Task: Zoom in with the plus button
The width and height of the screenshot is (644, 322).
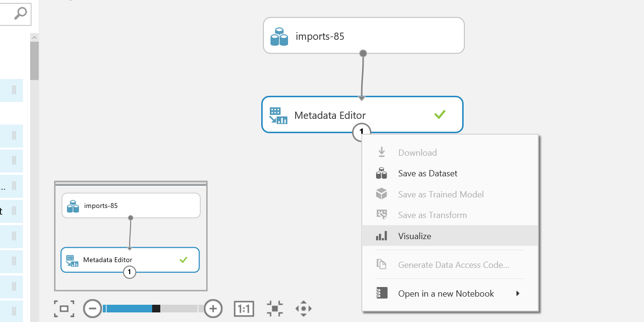Action: [213, 308]
